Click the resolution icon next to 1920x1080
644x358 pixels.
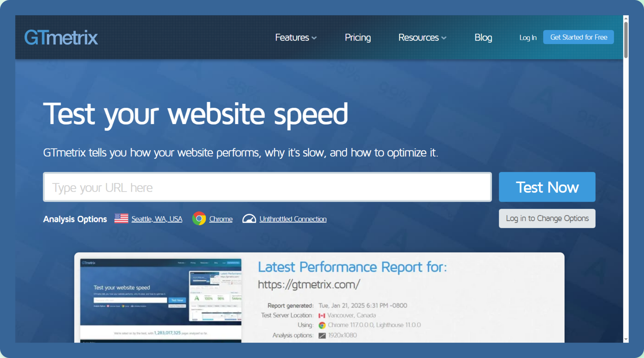[x=322, y=336]
